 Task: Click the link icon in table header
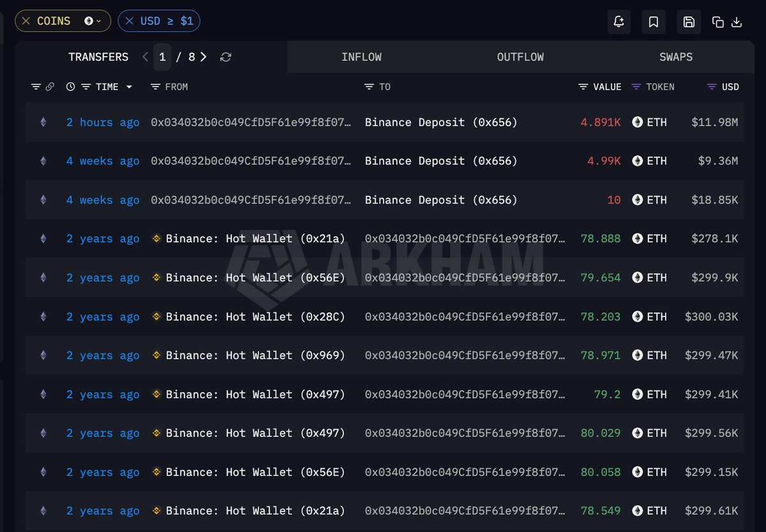[50, 87]
